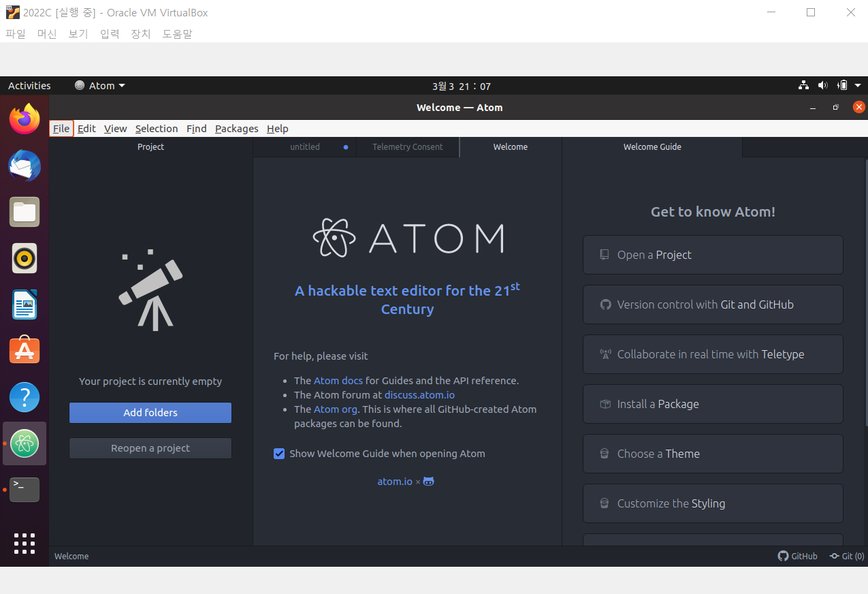Open the Help icon in the dock

pos(25,396)
